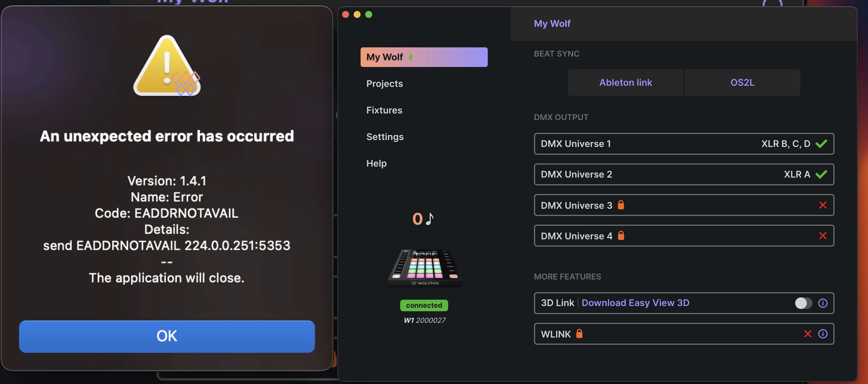Click the red X on DMX Universe 3
Screen dimensions: 868x384
pos(823,205)
